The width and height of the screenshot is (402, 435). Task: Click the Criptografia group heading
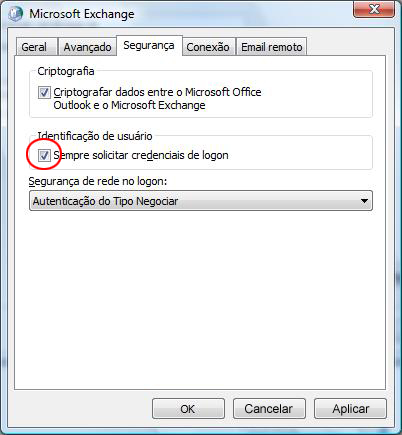[66, 71]
